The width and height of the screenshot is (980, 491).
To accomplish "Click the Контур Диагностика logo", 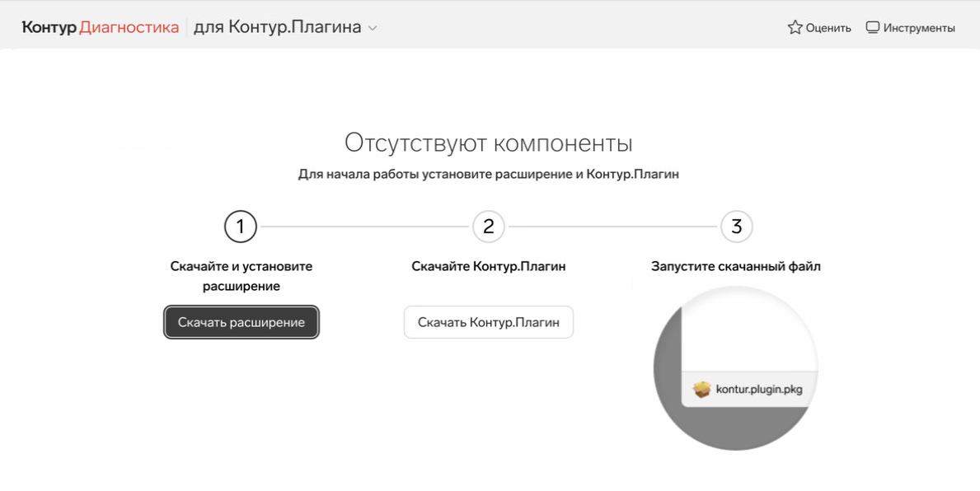I will (x=100, y=27).
